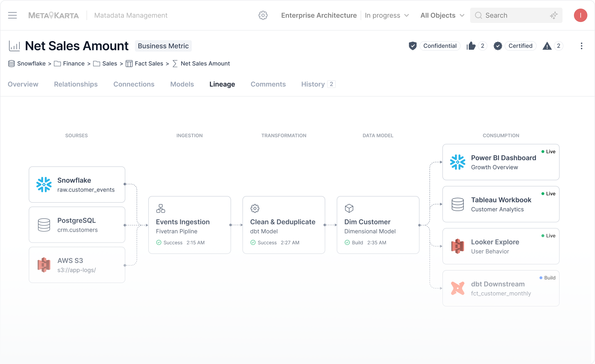
Task: Go to Sales breadcrumb folder
Action: click(110, 64)
